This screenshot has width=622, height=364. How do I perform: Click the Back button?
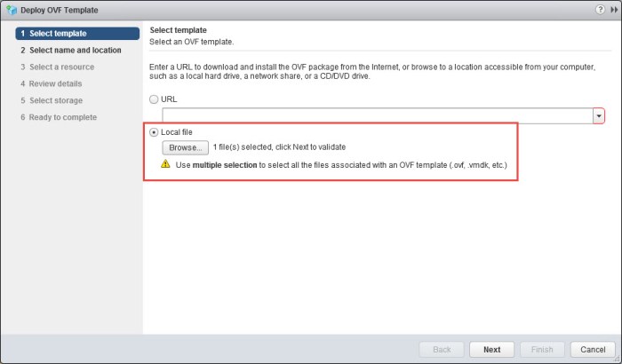click(442, 349)
